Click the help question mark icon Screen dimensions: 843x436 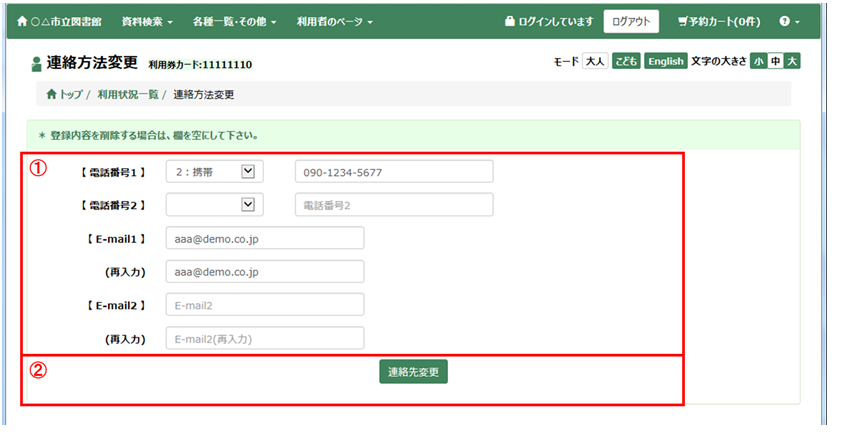[784, 21]
